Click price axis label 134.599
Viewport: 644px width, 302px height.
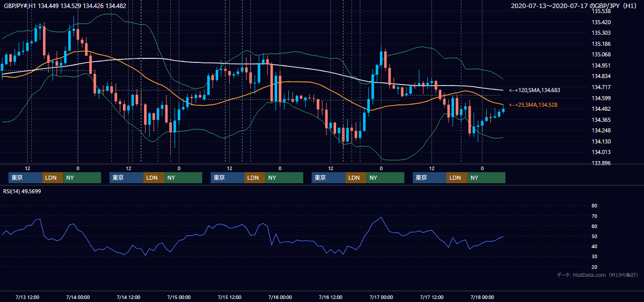[x=601, y=98]
